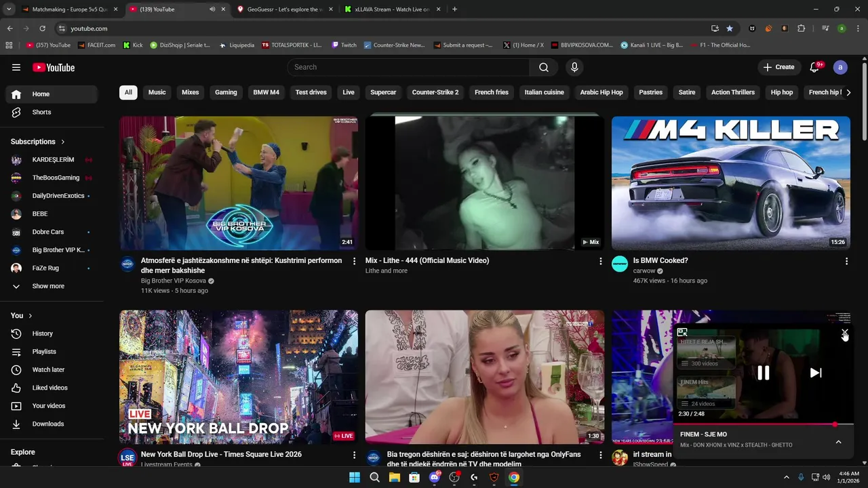Open History in the sidebar
The image size is (868, 488).
pyautogui.click(x=52, y=333)
